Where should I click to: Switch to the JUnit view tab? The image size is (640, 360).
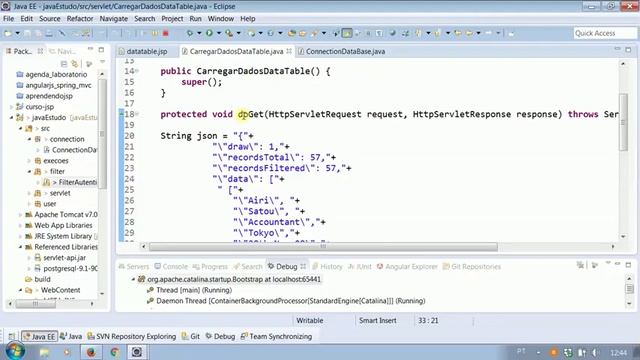click(360, 267)
